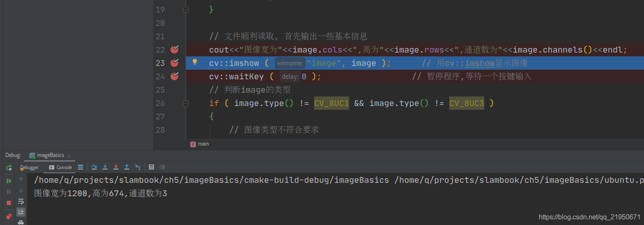
Task: Click line number 25 in the gutter
Action: click(160, 90)
